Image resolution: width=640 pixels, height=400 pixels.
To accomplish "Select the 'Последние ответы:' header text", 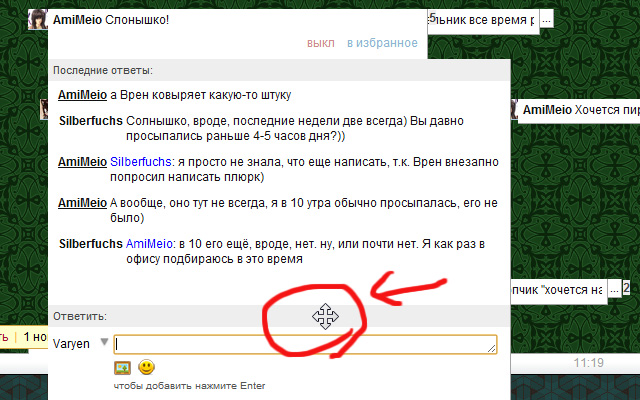I will coord(103,71).
